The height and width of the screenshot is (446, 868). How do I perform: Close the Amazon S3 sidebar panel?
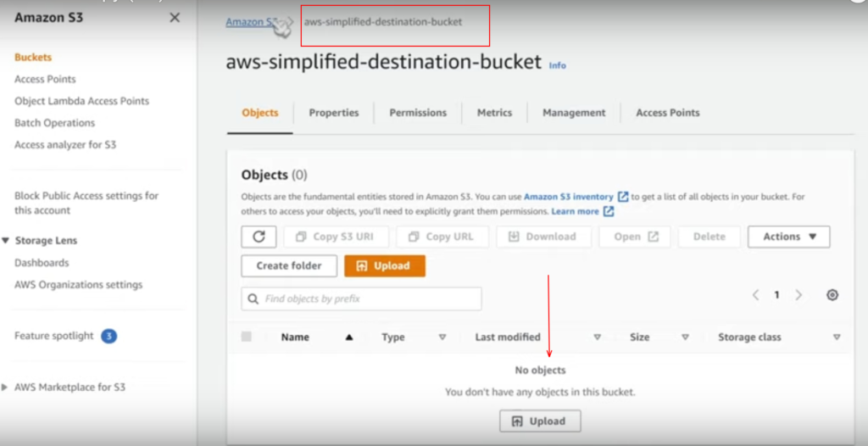pyautogui.click(x=175, y=18)
